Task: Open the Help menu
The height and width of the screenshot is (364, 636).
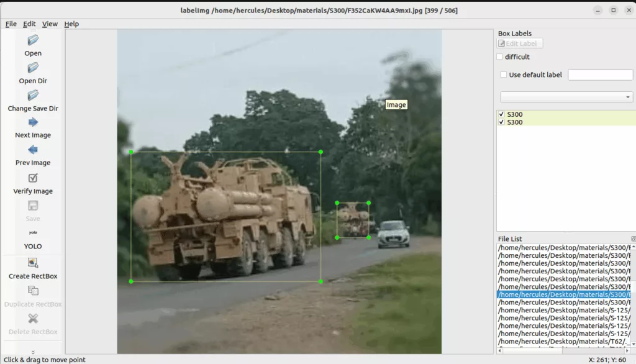Action: [x=71, y=24]
